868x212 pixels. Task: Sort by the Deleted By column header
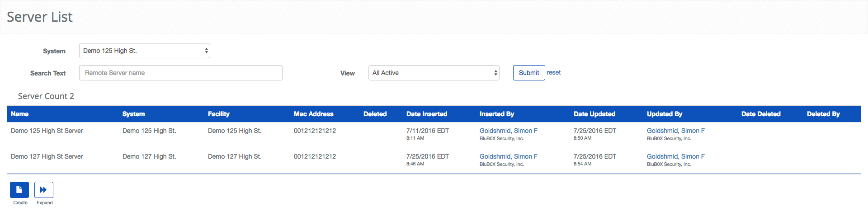tap(823, 114)
